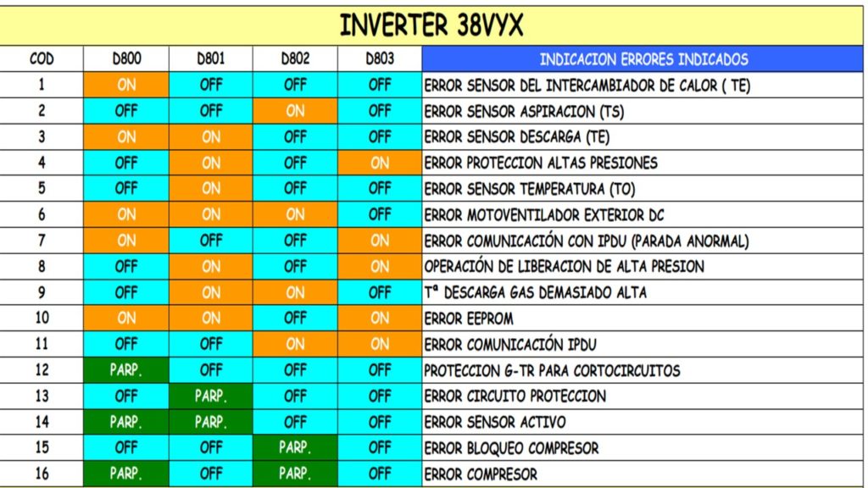Select ERROR BLOQUEO COMPRESOR text
The image size is (868, 488).
(511, 448)
